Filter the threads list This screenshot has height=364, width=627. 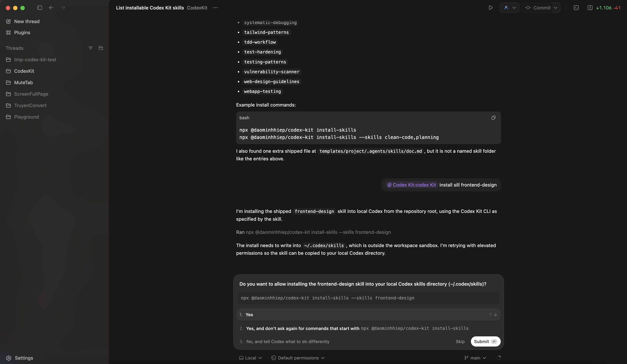tap(91, 48)
